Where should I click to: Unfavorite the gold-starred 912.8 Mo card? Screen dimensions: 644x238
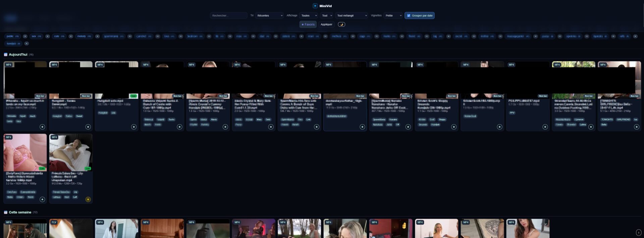pos(88,199)
